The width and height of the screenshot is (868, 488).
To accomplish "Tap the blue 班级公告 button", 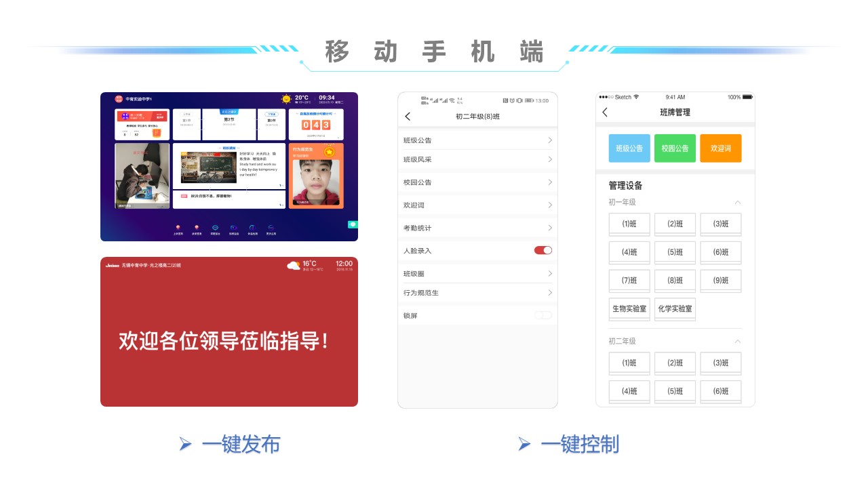I will point(629,148).
